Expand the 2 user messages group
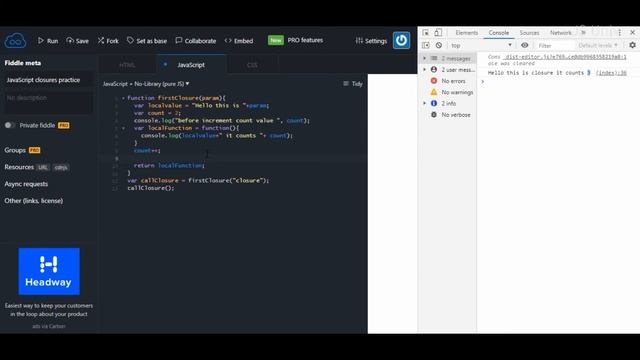The image size is (640, 360). (x=448, y=70)
